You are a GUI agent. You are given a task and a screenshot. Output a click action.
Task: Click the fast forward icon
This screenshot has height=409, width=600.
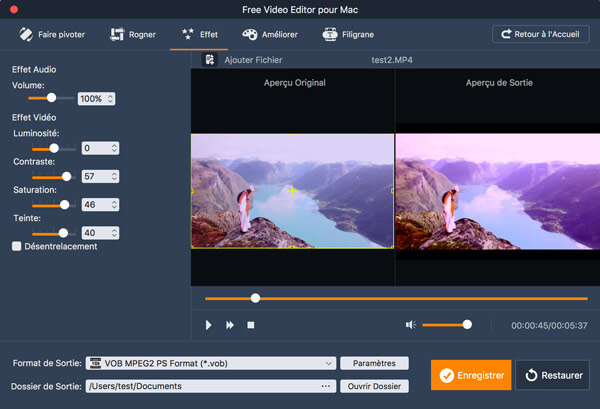pos(230,325)
